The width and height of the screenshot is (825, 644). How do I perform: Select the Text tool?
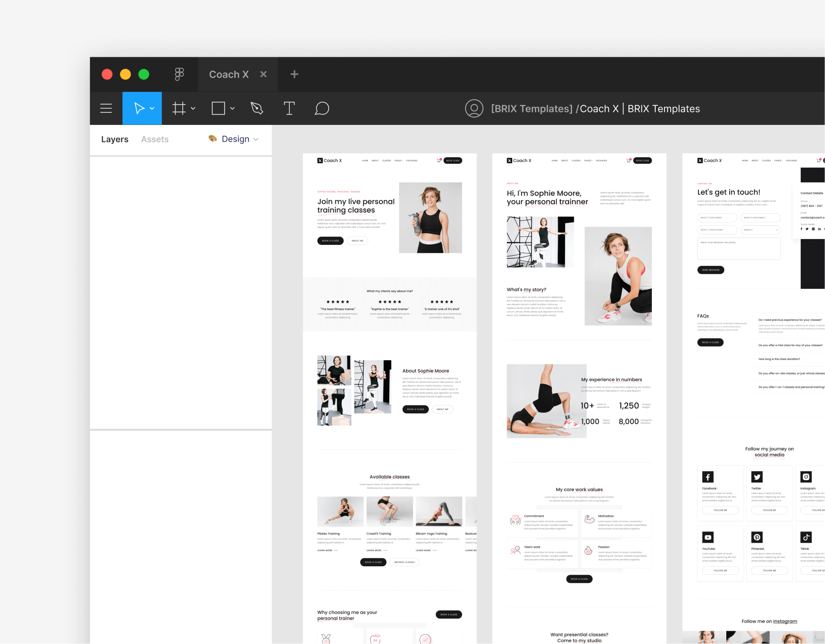click(289, 108)
